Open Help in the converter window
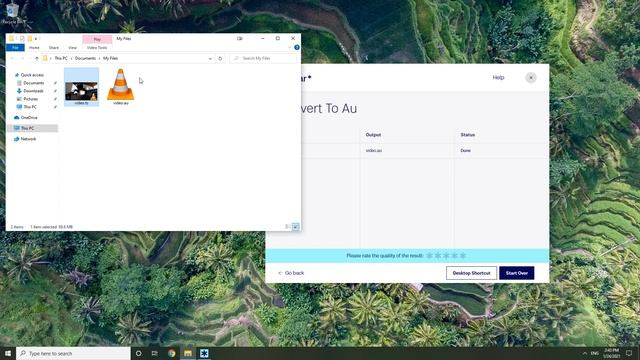The width and height of the screenshot is (640, 360). point(498,78)
